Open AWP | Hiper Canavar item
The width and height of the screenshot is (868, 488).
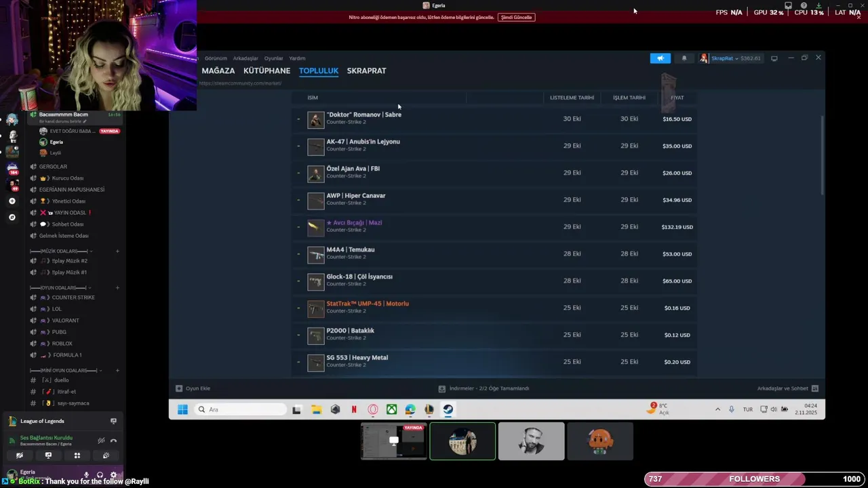click(x=355, y=196)
